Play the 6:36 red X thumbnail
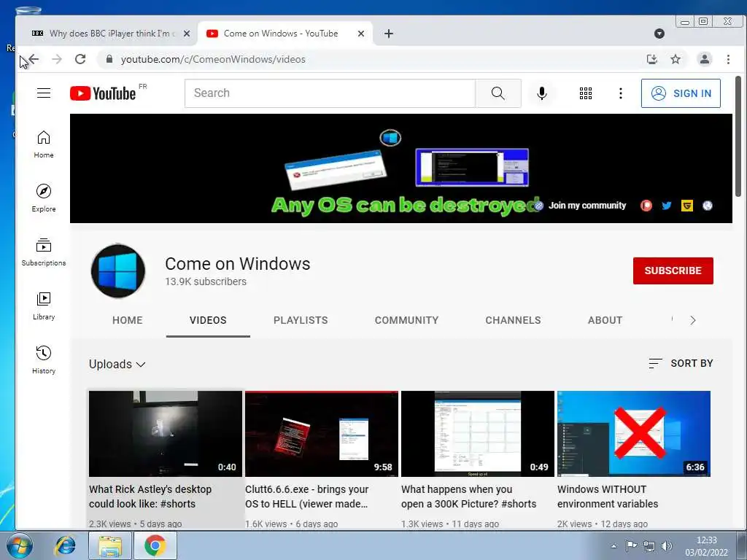This screenshot has width=747, height=560. point(634,433)
